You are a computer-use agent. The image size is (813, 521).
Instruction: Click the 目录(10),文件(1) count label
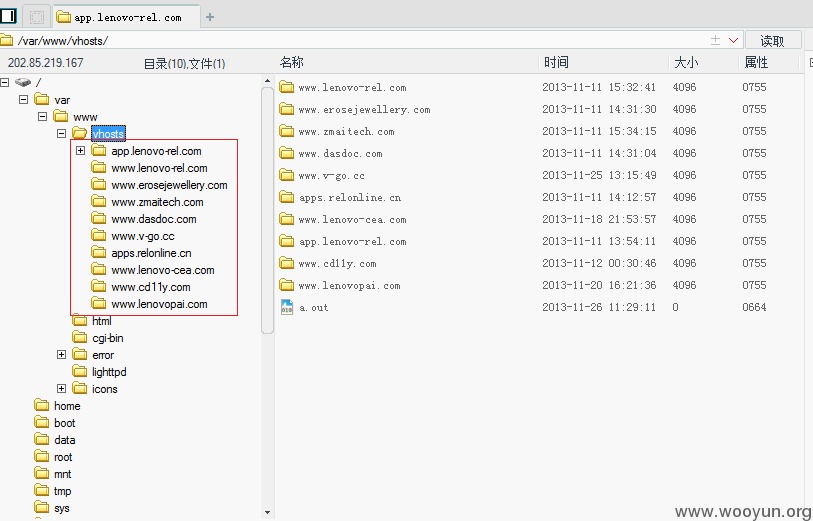point(185,63)
